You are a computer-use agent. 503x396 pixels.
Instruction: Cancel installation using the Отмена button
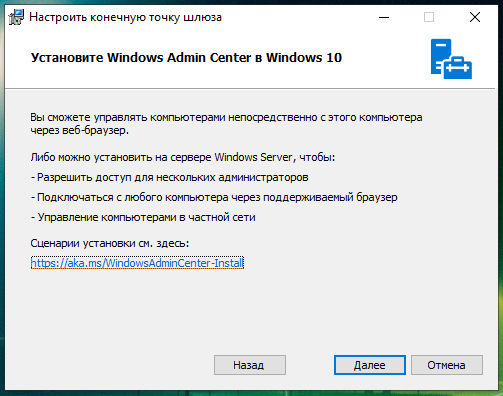tap(447, 365)
